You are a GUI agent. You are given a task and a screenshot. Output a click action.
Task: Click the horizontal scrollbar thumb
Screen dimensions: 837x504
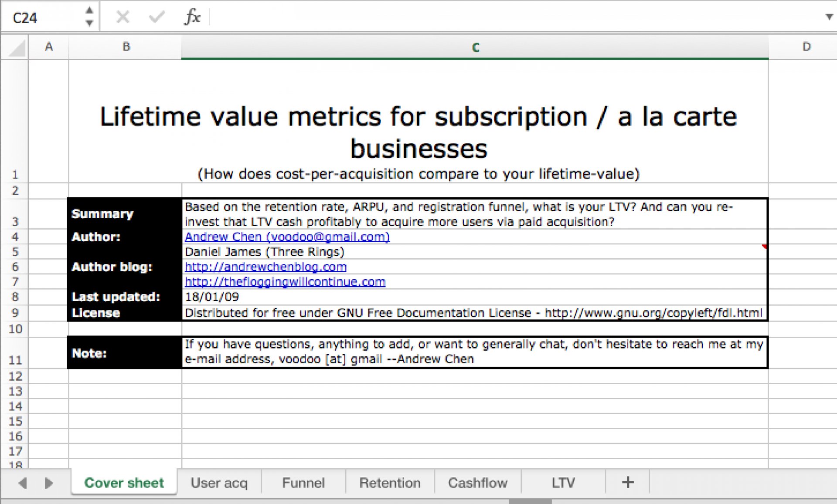530,501
